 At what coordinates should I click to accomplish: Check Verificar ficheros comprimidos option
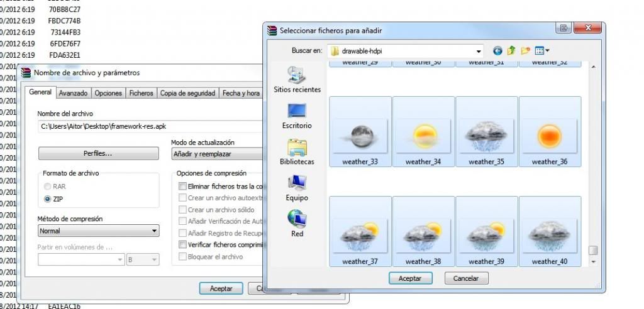point(182,245)
